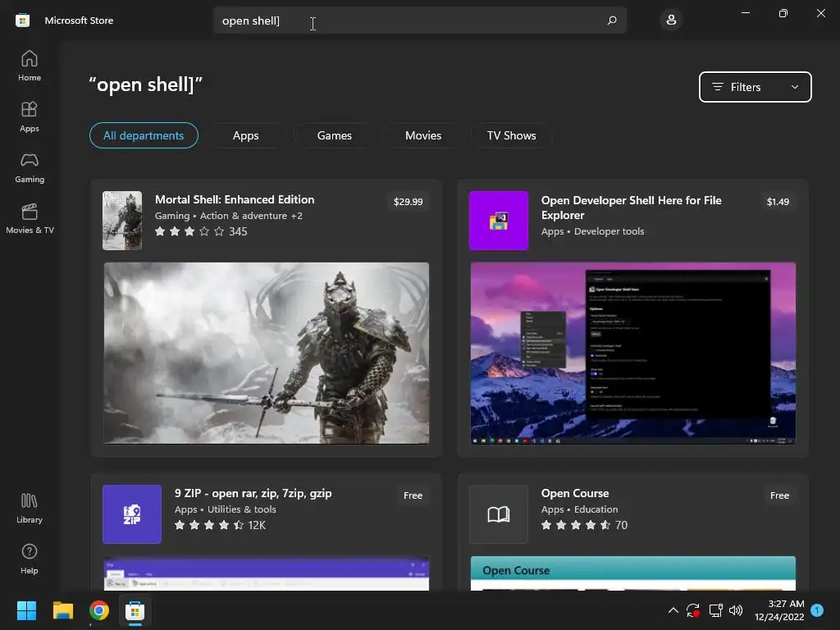Open the user account profile icon
The width and height of the screenshot is (840, 630).
pyautogui.click(x=671, y=21)
